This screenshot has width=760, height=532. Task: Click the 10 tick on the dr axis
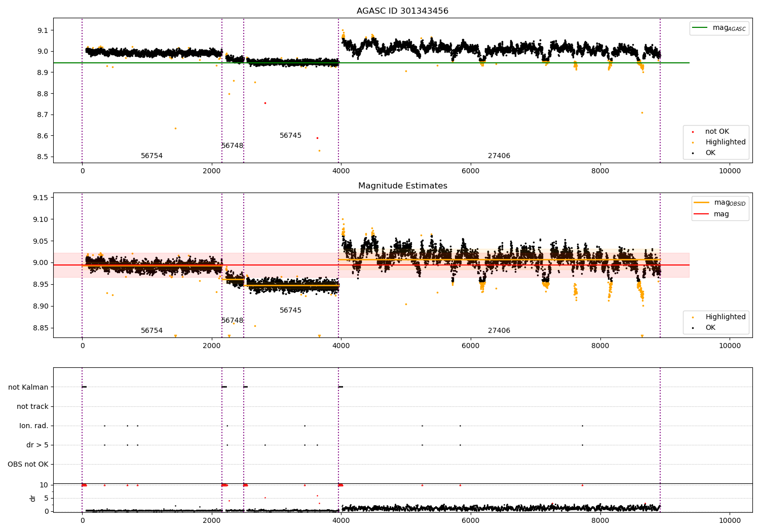click(44, 485)
